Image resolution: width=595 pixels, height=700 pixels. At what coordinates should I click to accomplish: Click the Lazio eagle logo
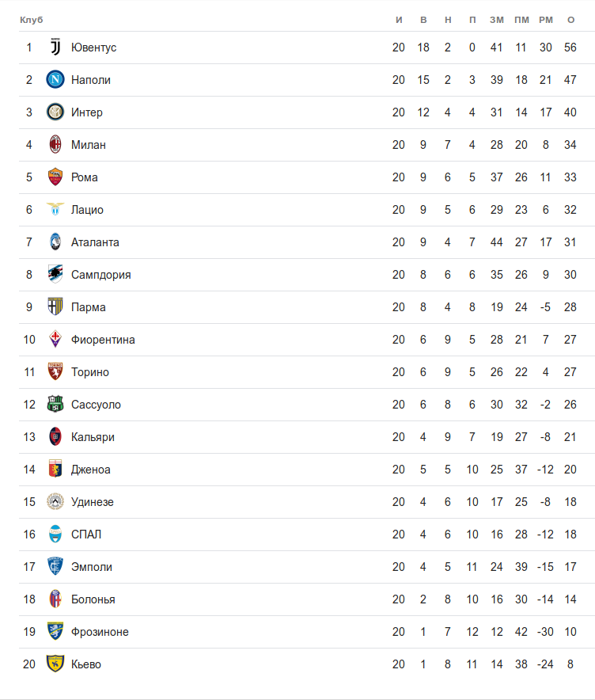tap(55, 210)
